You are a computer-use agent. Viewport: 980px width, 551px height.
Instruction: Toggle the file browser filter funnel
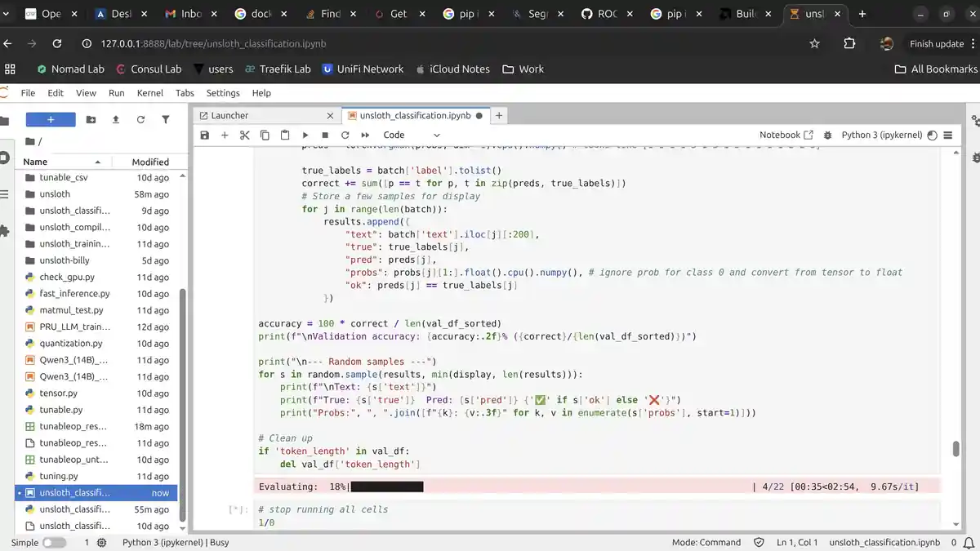166,119
